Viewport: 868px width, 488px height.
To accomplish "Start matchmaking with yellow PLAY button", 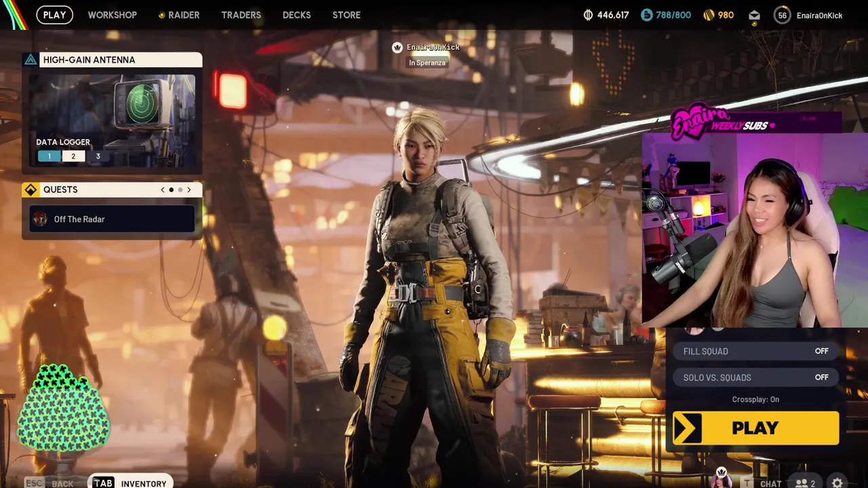I will click(755, 428).
